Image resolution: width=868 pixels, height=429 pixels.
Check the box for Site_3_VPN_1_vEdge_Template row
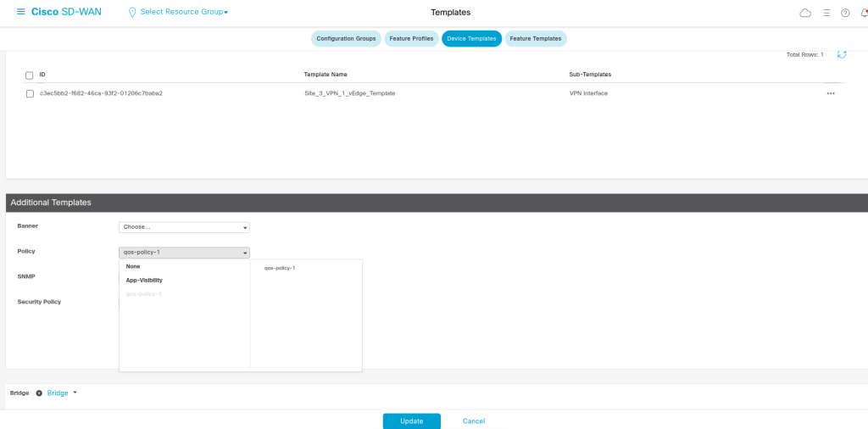pos(30,93)
